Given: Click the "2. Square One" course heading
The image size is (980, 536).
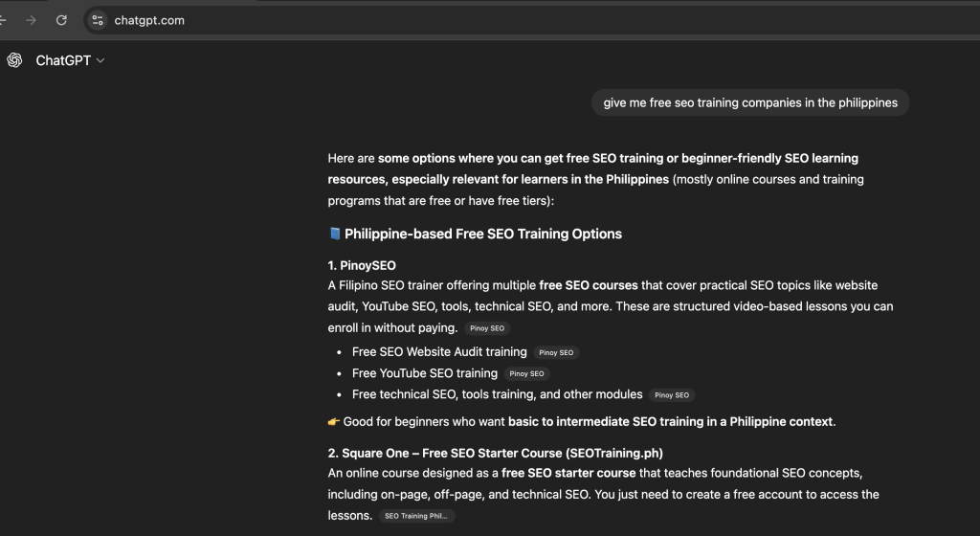Looking at the screenshot, I should tap(495, 453).
